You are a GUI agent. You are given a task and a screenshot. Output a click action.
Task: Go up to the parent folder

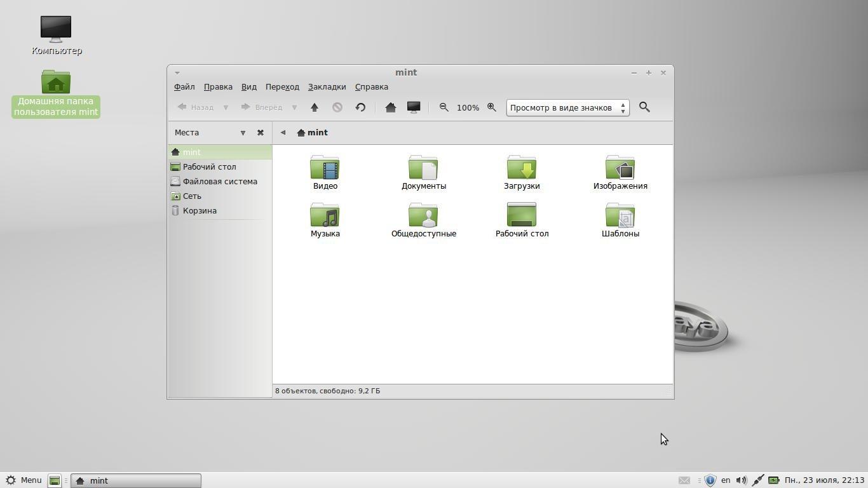tap(314, 107)
